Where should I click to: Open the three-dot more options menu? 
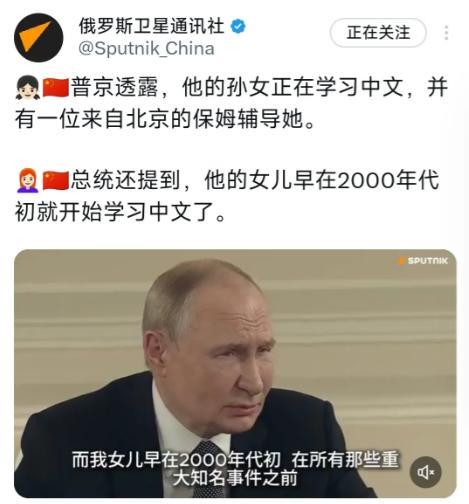(x=446, y=33)
